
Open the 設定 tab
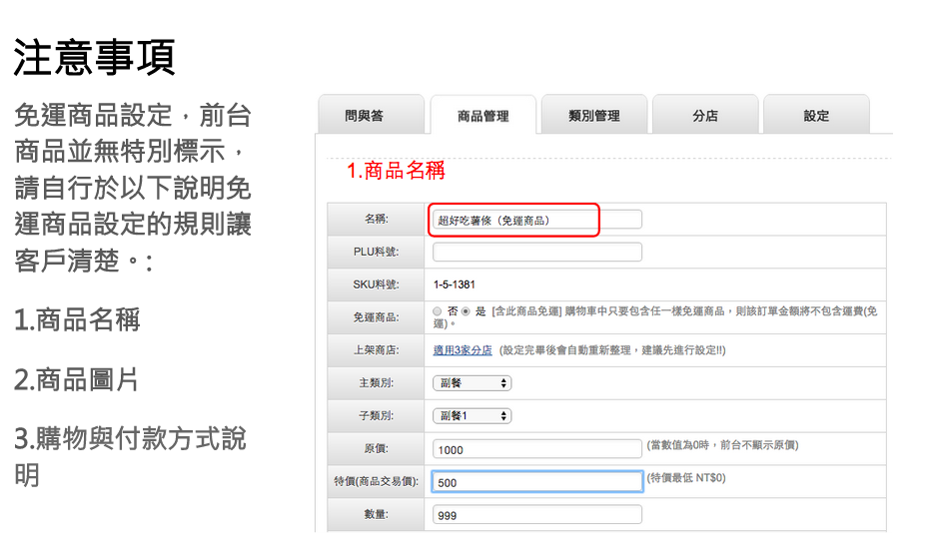[816, 116]
